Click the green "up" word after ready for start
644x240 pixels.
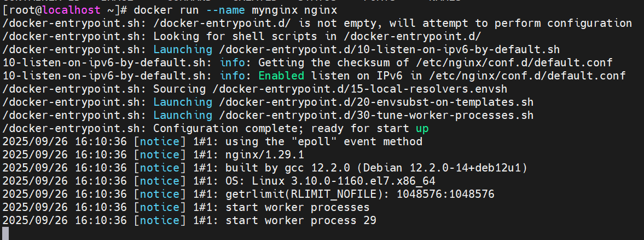click(x=422, y=129)
